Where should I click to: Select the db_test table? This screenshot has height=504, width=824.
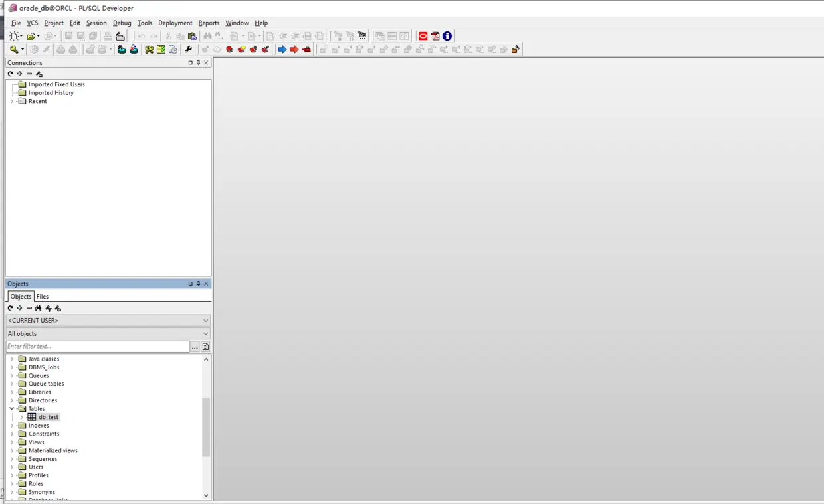tap(49, 417)
